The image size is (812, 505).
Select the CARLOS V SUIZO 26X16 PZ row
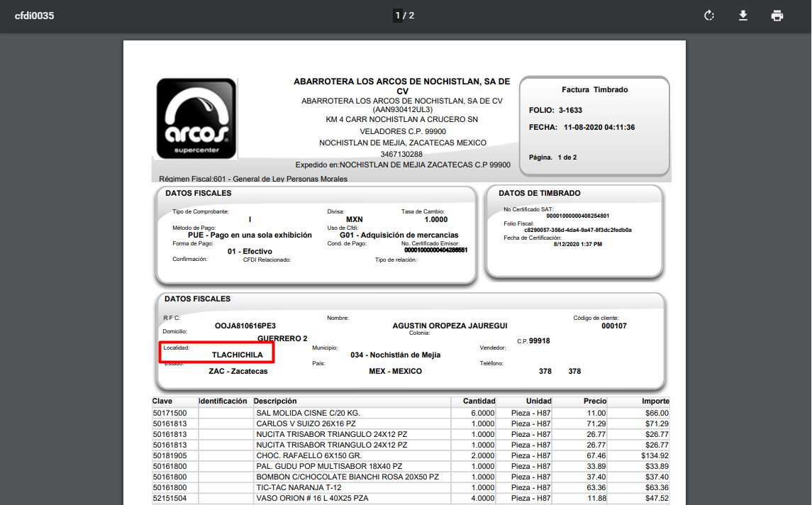pos(410,423)
